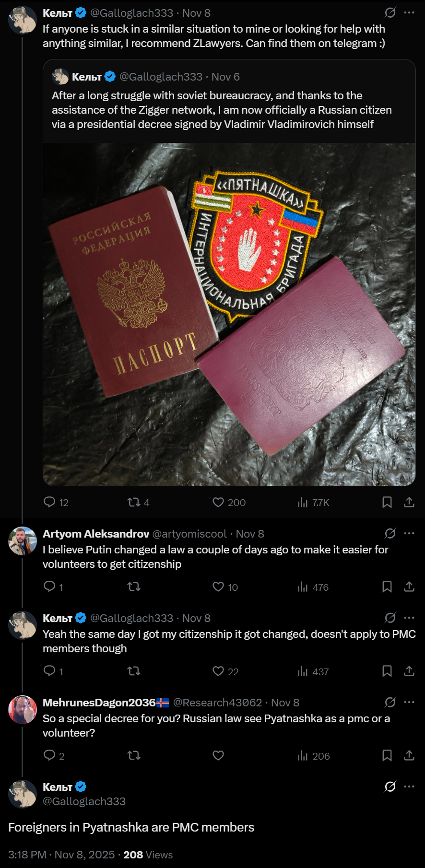Open more options menu on top tweet
The height and width of the screenshot is (868, 425).
[409, 12]
